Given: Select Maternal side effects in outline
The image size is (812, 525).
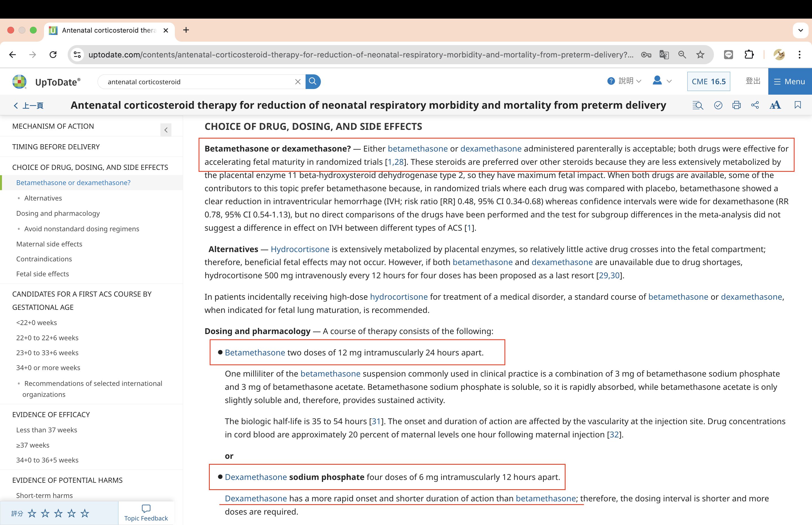Looking at the screenshot, I should click(49, 244).
